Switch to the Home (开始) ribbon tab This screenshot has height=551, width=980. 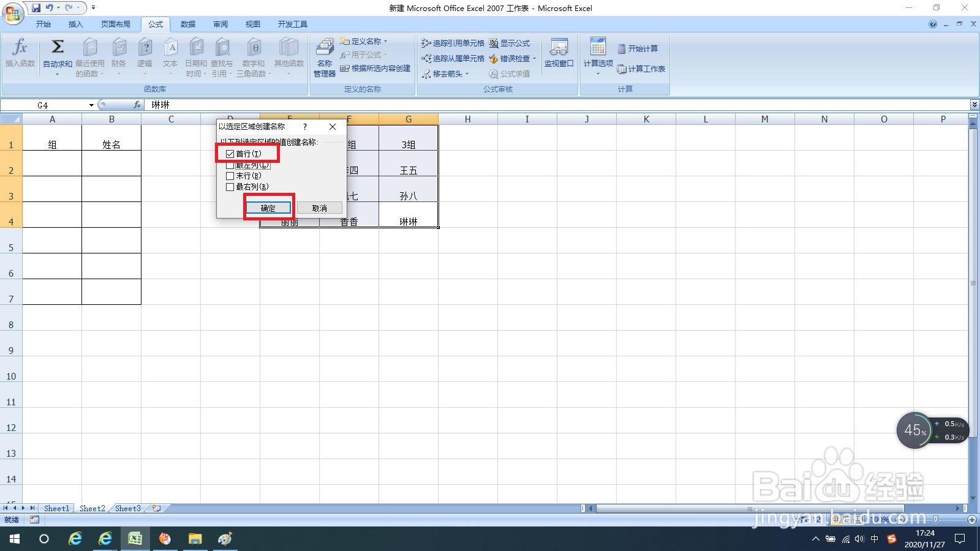click(43, 24)
